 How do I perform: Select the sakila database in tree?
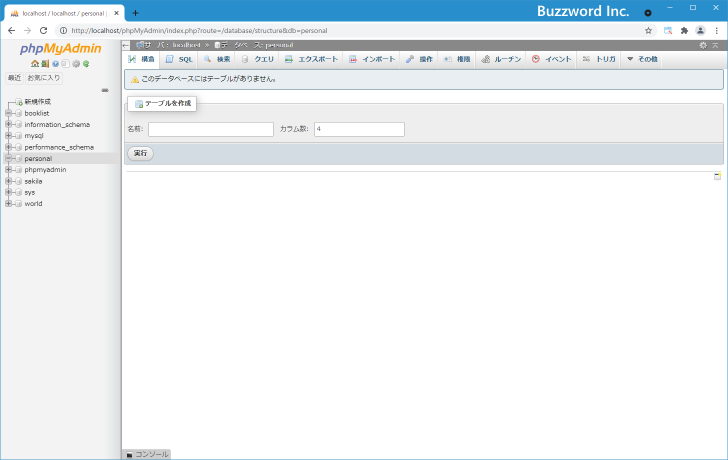coord(33,181)
